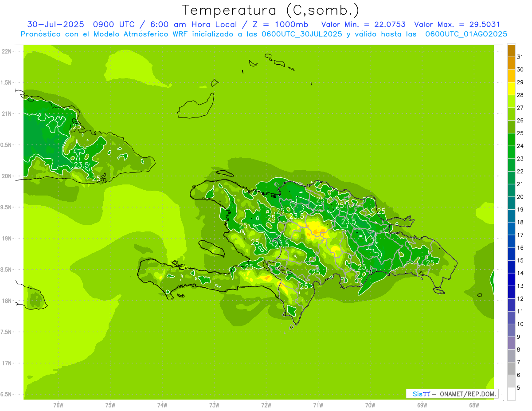Click the '6.5N' latitude label
Image resolution: width=532 pixels, height=411 pixels.
click(7, 395)
